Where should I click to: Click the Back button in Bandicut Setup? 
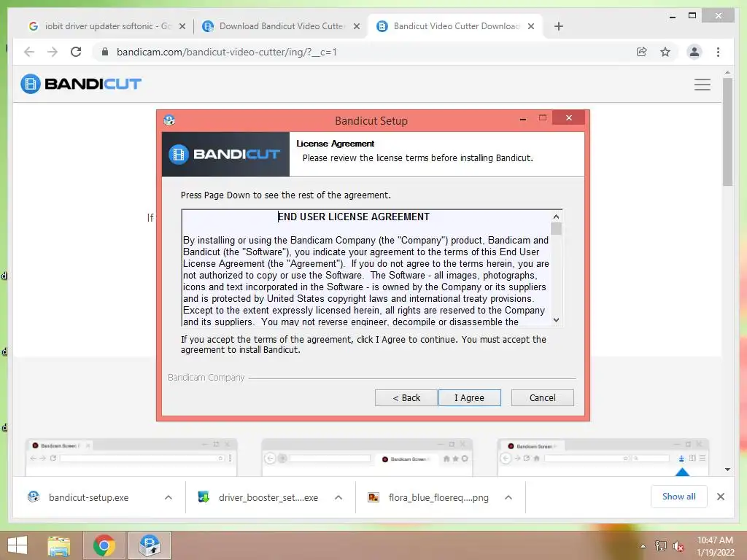coord(406,397)
